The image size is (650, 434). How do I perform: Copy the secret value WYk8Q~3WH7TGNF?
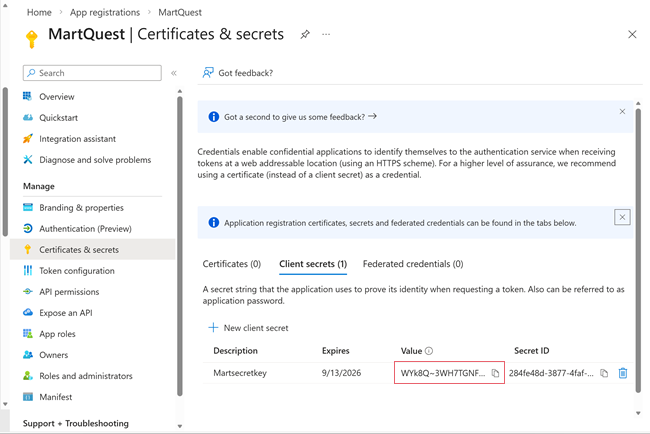tap(495, 373)
